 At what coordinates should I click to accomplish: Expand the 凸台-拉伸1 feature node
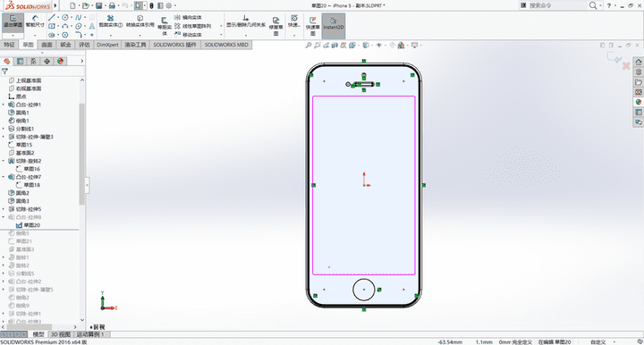4,105
